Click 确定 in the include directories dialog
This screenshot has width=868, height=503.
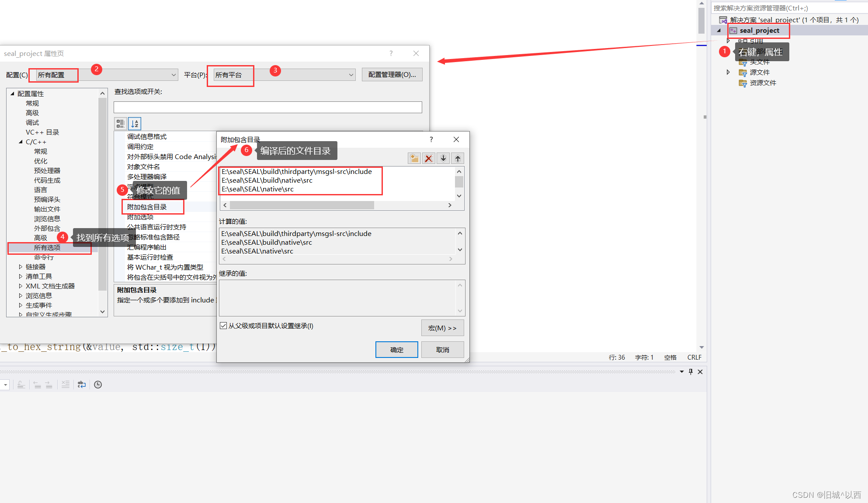pos(397,350)
